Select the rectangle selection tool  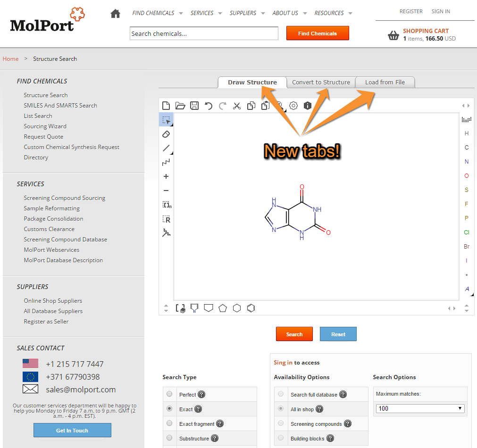(166, 120)
